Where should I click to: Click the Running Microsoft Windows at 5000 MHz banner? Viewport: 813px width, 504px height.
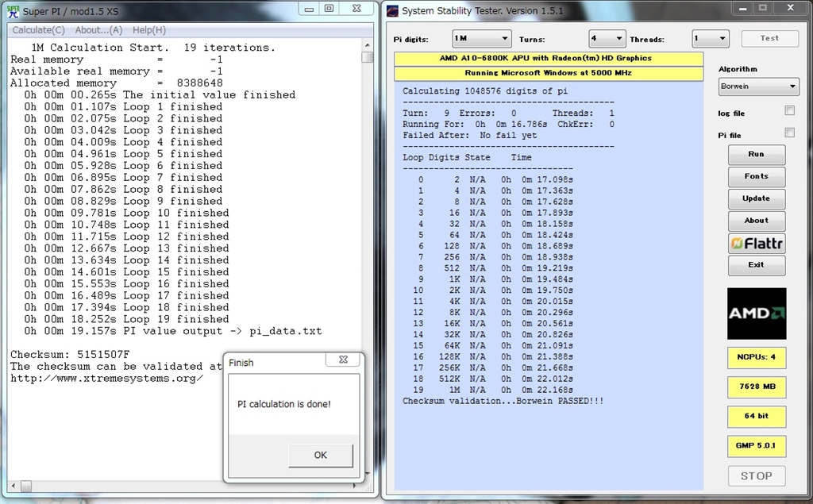[549, 73]
